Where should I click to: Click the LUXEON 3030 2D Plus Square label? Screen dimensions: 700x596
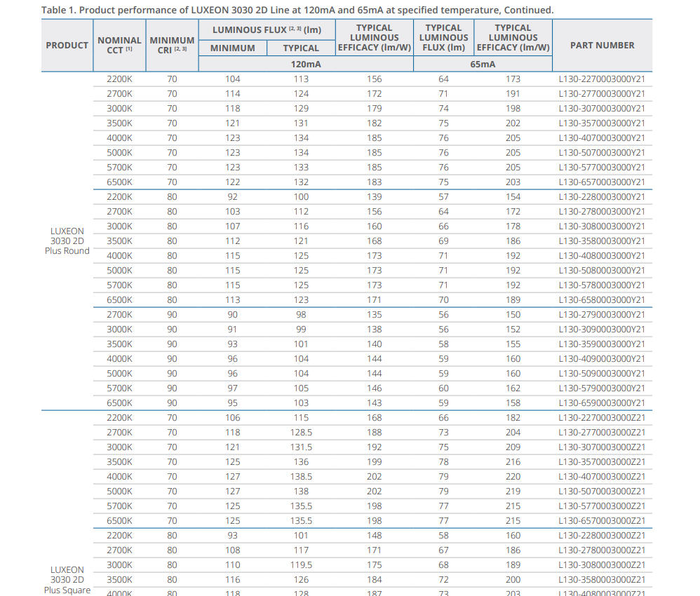tap(67, 580)
